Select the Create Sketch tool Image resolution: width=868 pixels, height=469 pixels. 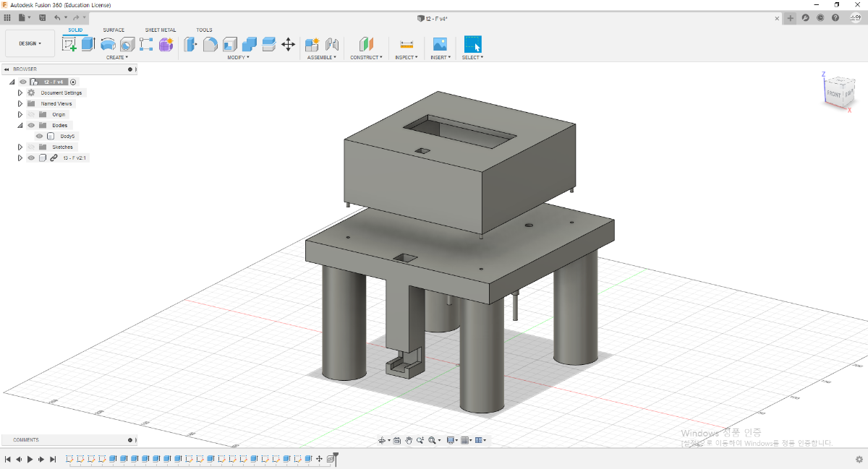pyautogui.click(x=69, y=44)
